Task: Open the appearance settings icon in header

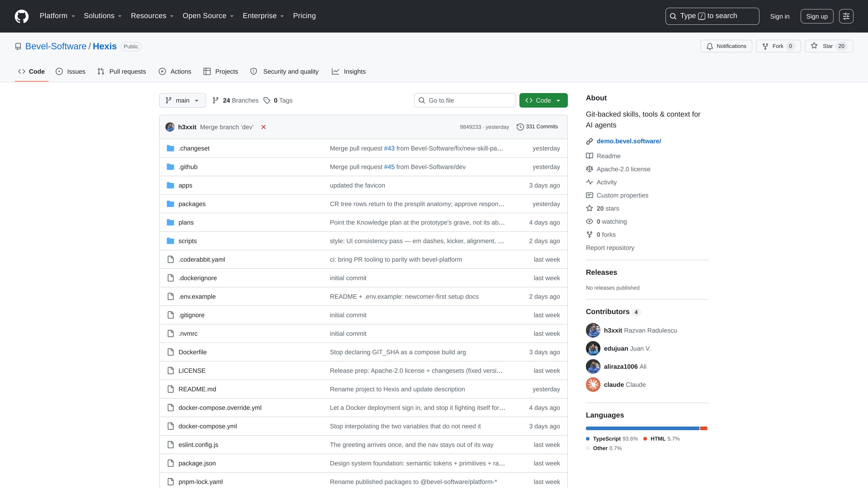Action: pos(846,16)
